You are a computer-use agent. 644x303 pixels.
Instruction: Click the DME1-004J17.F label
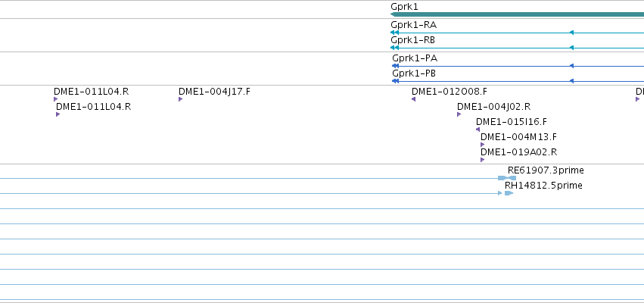pyautogui.click(x=214, y=92)
